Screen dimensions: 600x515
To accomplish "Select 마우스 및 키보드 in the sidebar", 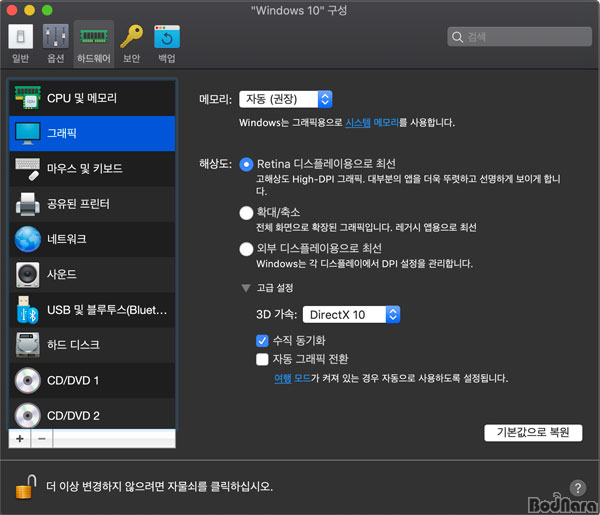I will click(92, 168).
